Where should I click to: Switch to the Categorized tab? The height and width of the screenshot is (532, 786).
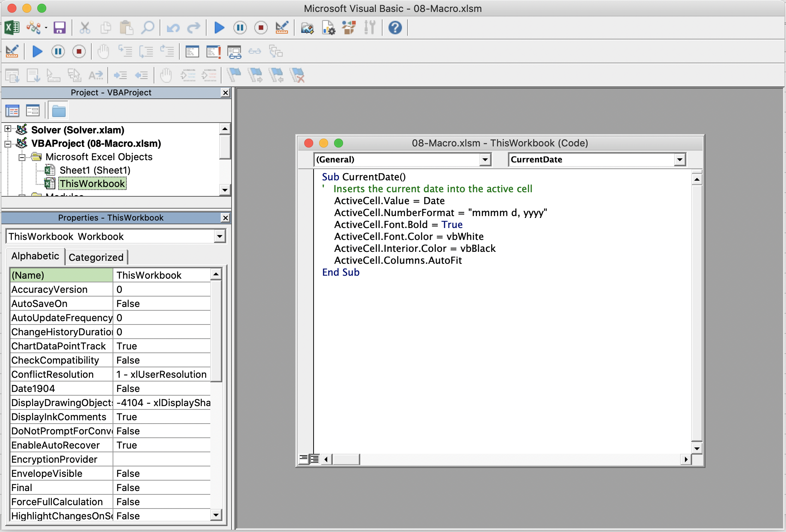pos(96,257)
